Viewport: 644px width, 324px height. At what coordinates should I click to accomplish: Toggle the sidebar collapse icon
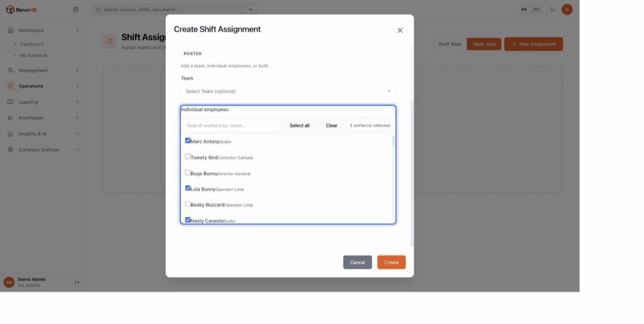(x=76, y=9)
